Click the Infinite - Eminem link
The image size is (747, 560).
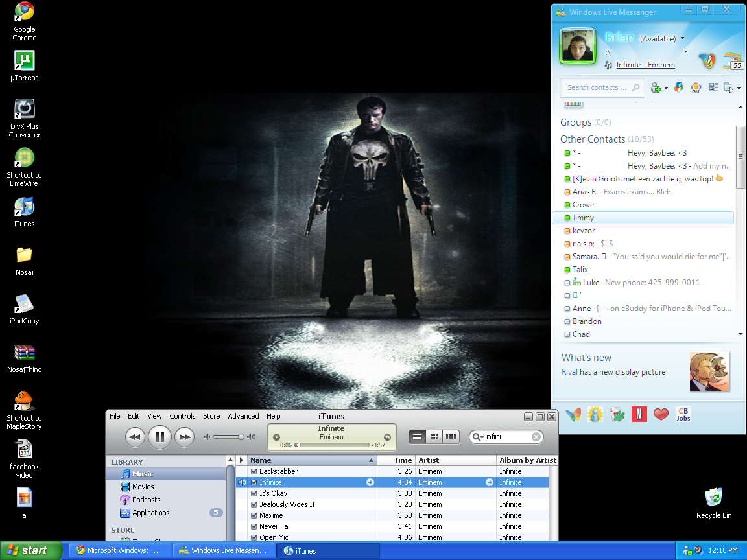click(x=645, y=65)
